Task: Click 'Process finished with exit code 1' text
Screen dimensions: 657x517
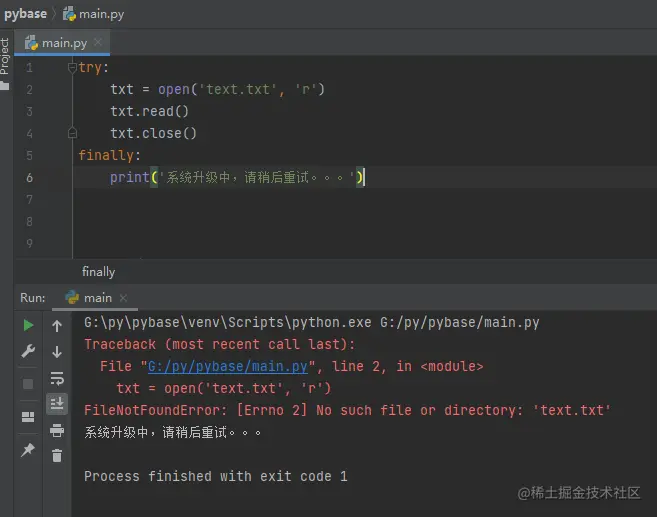Action: (x=216, y=476)
